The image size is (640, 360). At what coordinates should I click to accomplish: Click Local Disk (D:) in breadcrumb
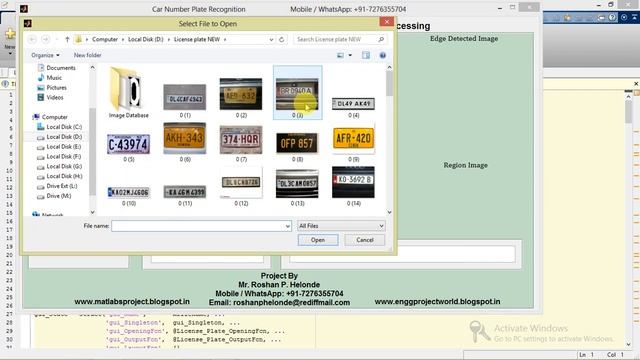pyautogui.click(x=145, y=40)
